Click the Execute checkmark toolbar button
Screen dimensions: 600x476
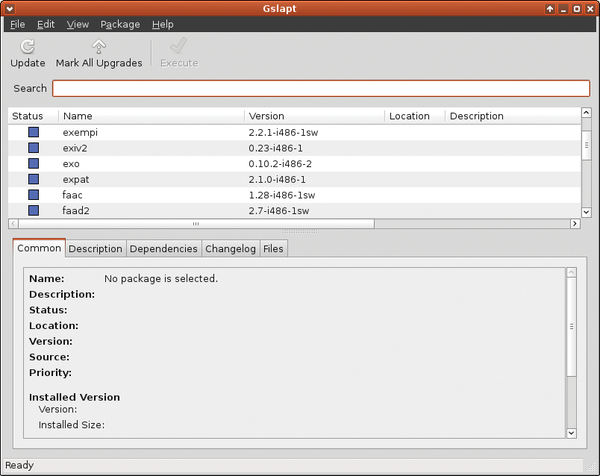(179, 53)
